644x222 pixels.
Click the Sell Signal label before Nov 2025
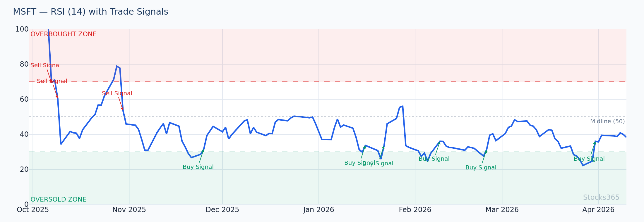coord(117,93)
